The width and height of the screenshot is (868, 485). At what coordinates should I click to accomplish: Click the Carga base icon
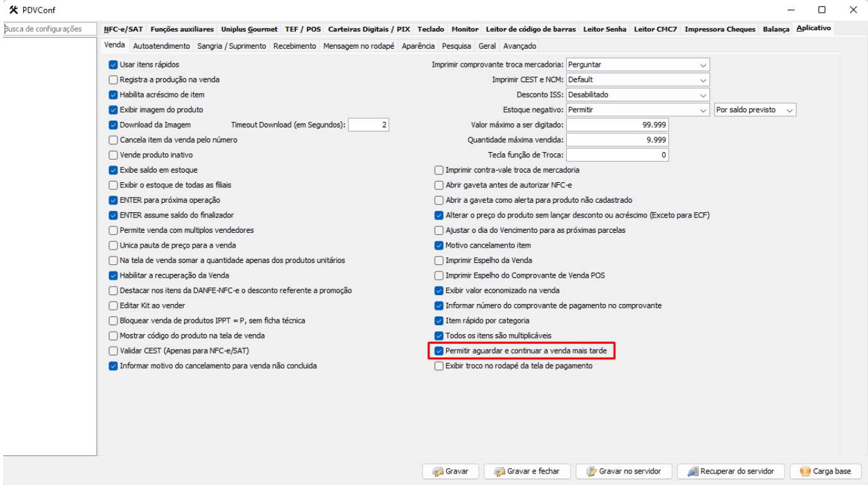coord(805,472)
